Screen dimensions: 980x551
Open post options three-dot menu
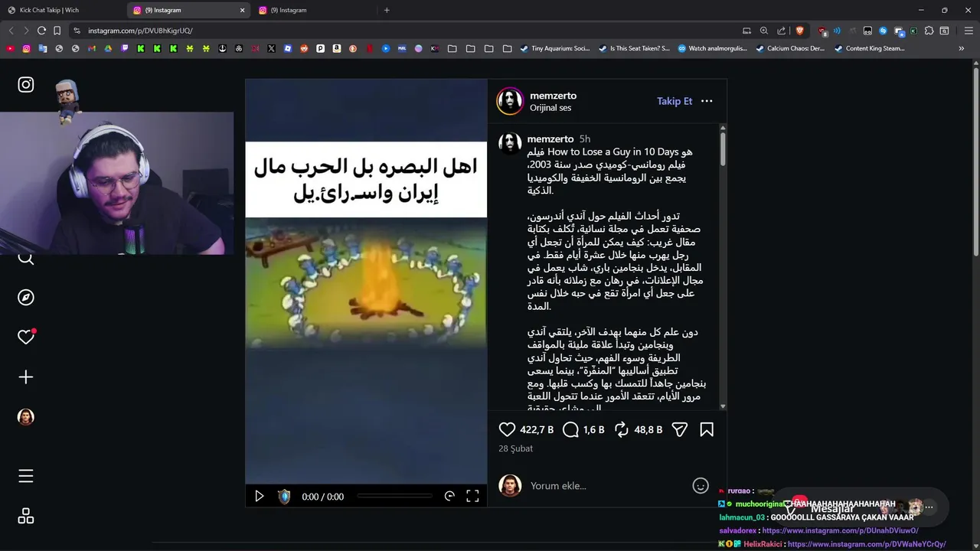[707, 101]
